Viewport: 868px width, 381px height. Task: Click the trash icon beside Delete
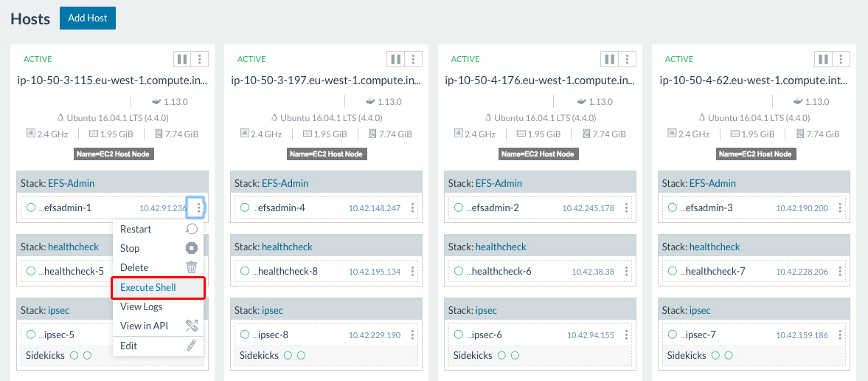(192, 267)
